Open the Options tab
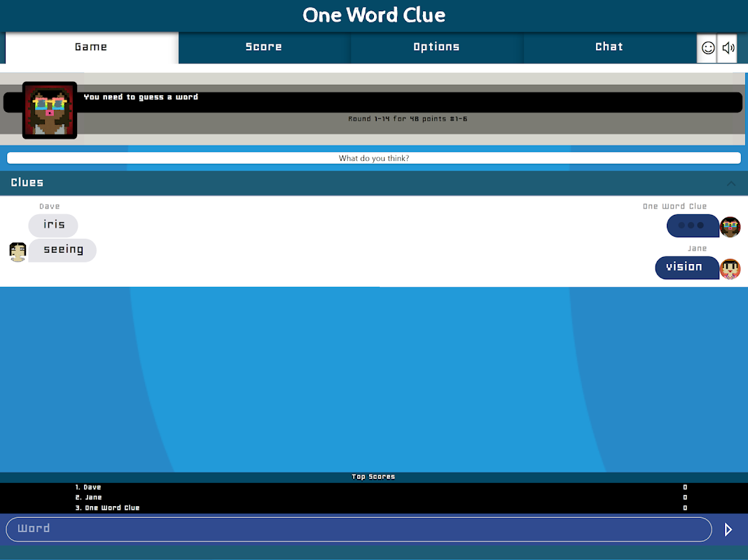This screenshot has width=748, height=560. (436, 47)
